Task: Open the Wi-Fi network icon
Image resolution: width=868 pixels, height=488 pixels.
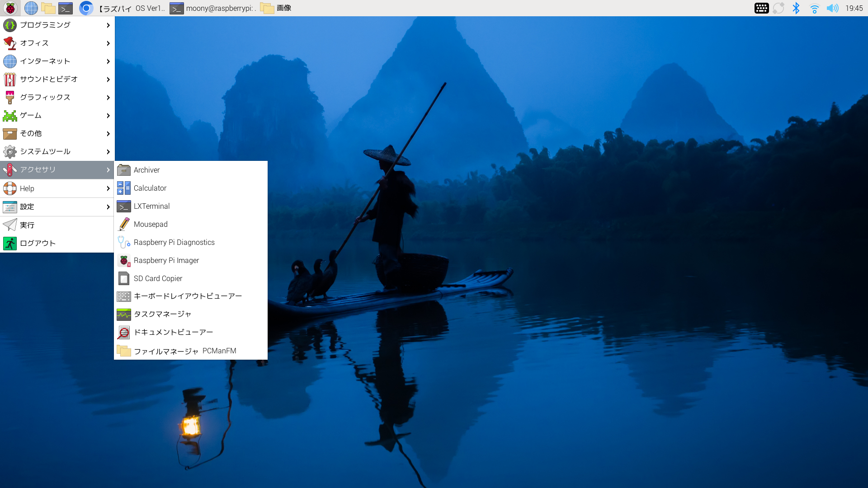Action: click(x=814, y=8)
